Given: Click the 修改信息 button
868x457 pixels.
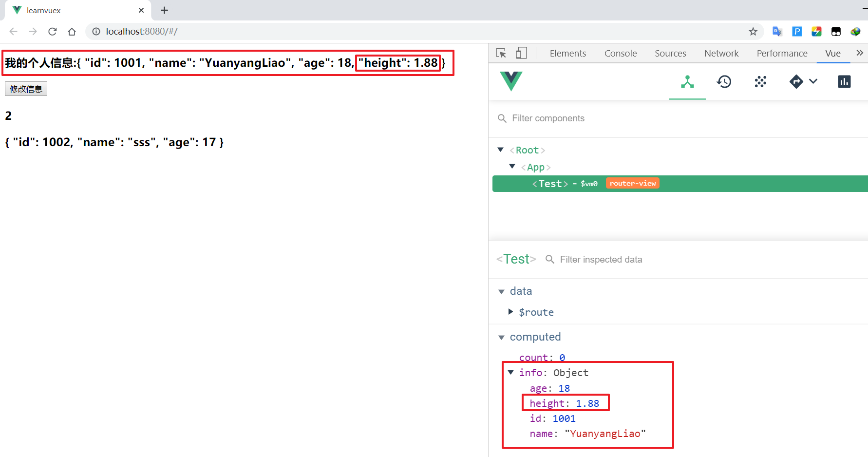Looking at the screenshot, I should tap(26, 89).
